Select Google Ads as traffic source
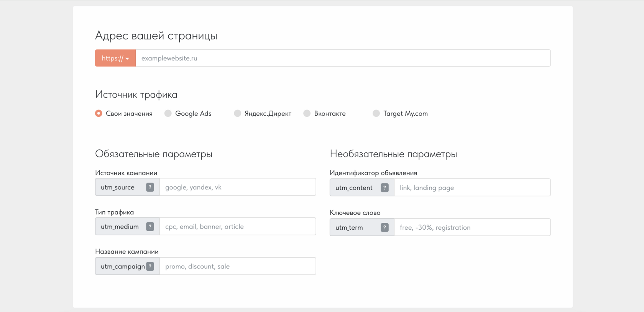The height and width of the screenshot is (312, 644). click(168, 113)
